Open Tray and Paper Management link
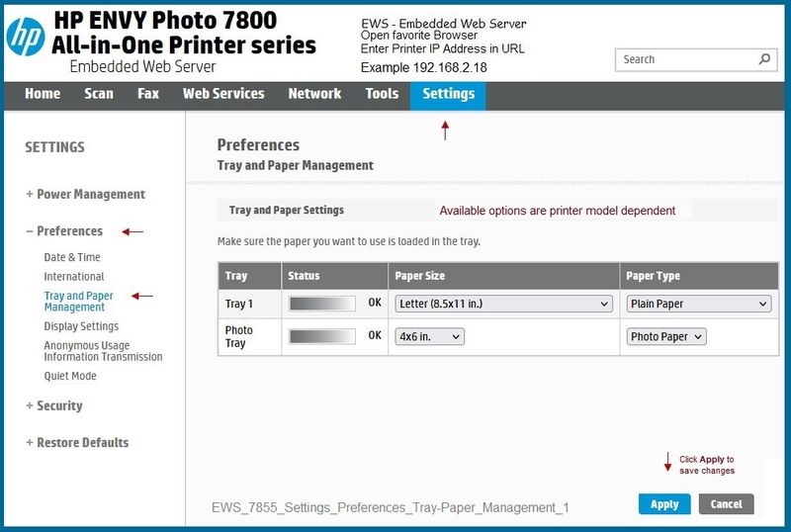 [x=79, y=302]
